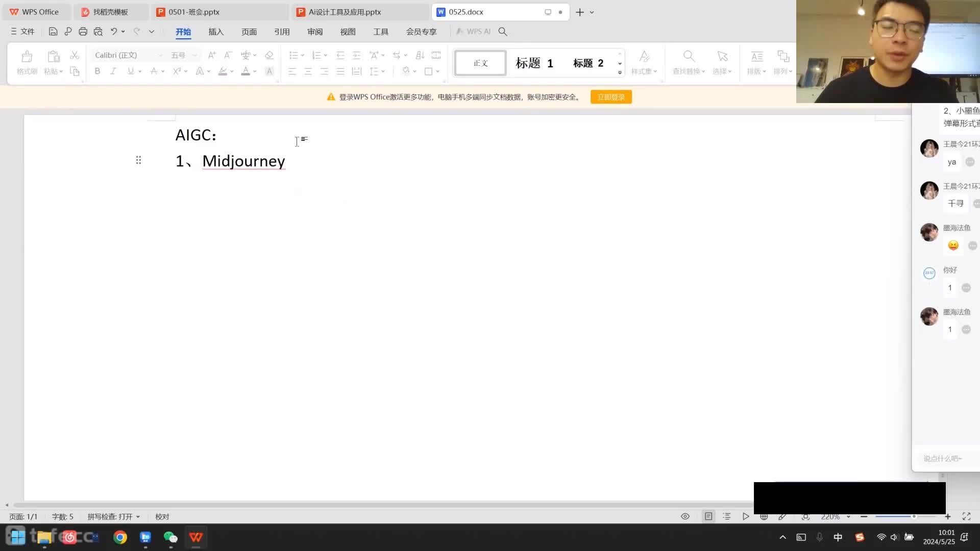Apply the 正文 style
The image size is (980, 551).
click(x=480, y=63)
